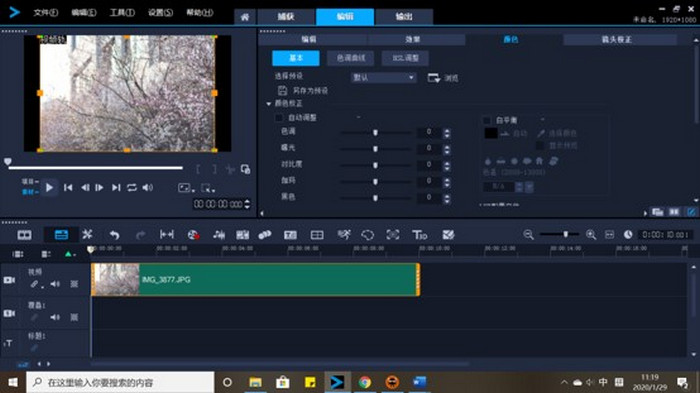Switch preview to clip mode
The width and height of the screenshot is (700, 393).
coord(29,192)
